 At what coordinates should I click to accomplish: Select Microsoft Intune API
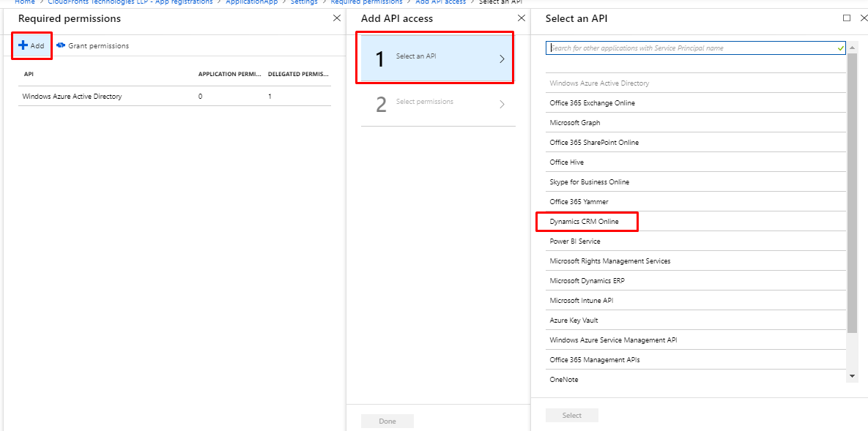tap(696, 301)
